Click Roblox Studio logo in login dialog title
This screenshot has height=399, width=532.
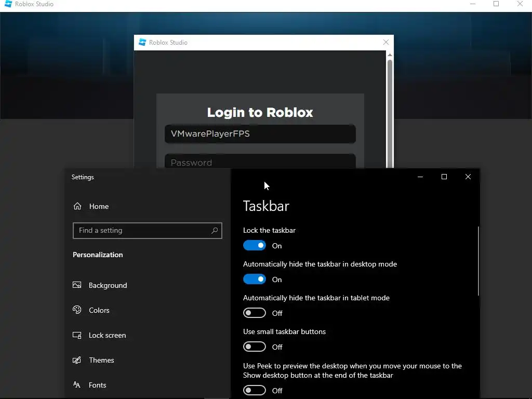(x=142, y=43)
